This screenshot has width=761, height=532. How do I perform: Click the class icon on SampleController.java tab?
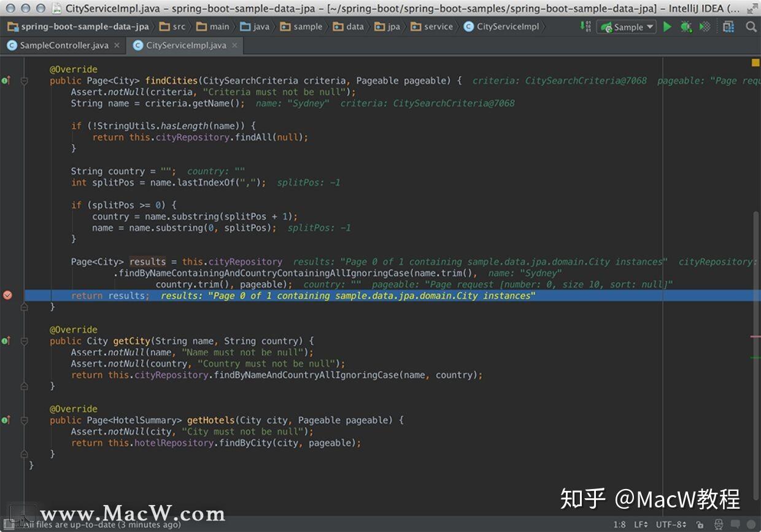tap(12, 45)
